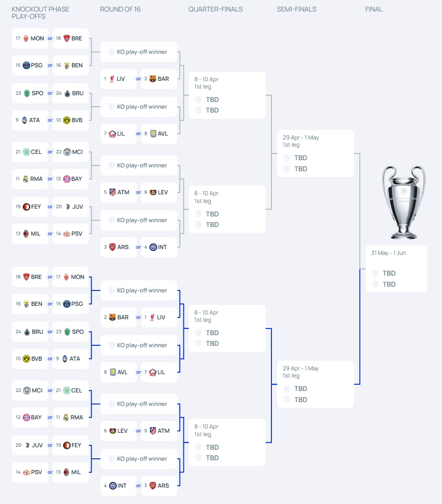Open the final match card dated 31 May
442x504 pixels.
[396, 268]
